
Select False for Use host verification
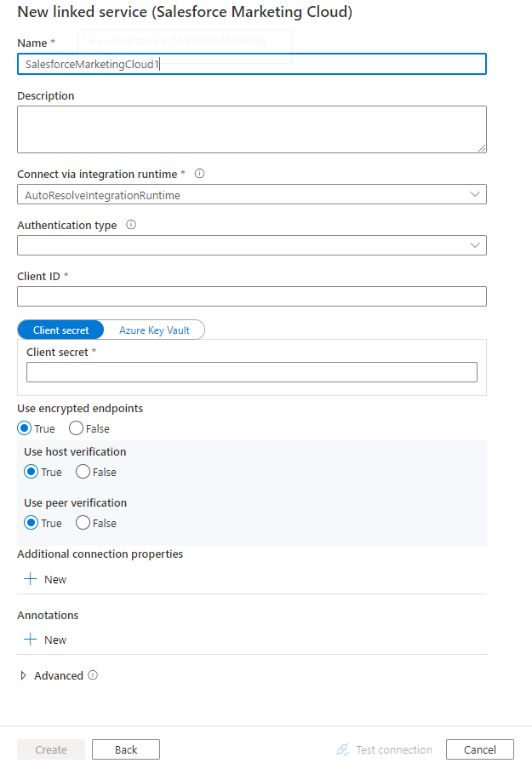(x=83, y=472)
